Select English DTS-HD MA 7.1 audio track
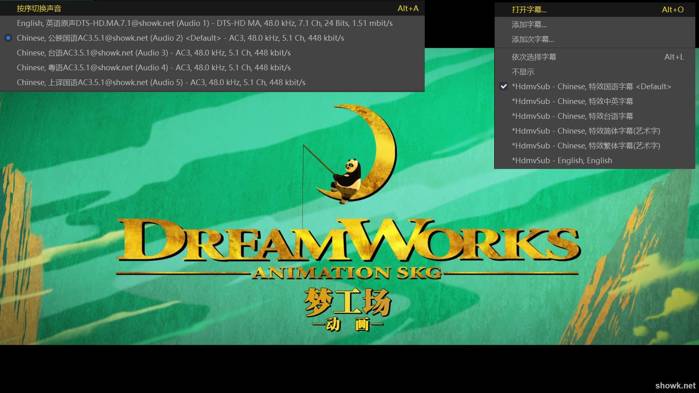 point(212,23)
